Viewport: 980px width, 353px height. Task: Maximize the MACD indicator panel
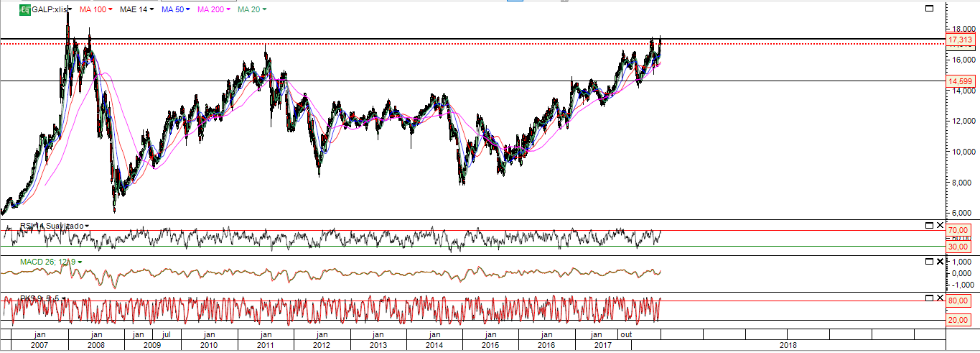(x=929, y=260)
